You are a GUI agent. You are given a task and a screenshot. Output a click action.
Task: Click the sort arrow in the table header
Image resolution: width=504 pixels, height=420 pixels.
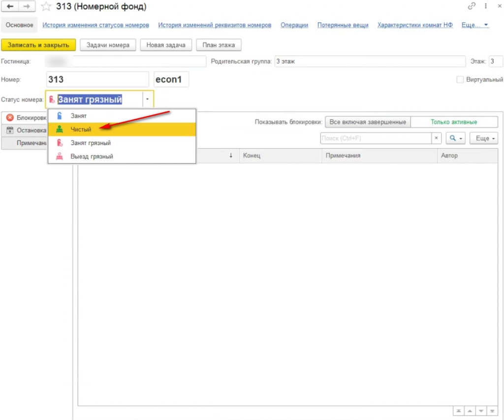coord(231,155)
